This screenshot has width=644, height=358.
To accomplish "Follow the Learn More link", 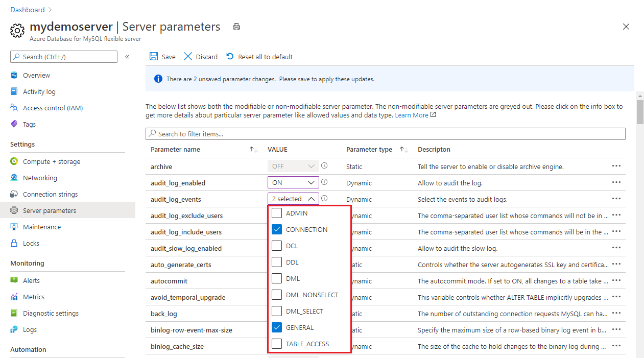I will [412, 115].
